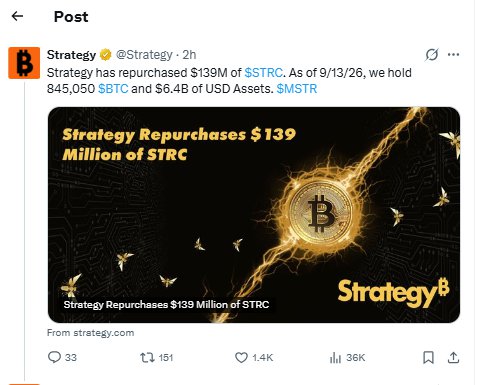
Task: Reply to the post via comment icon
Action: tap(54, 357)
